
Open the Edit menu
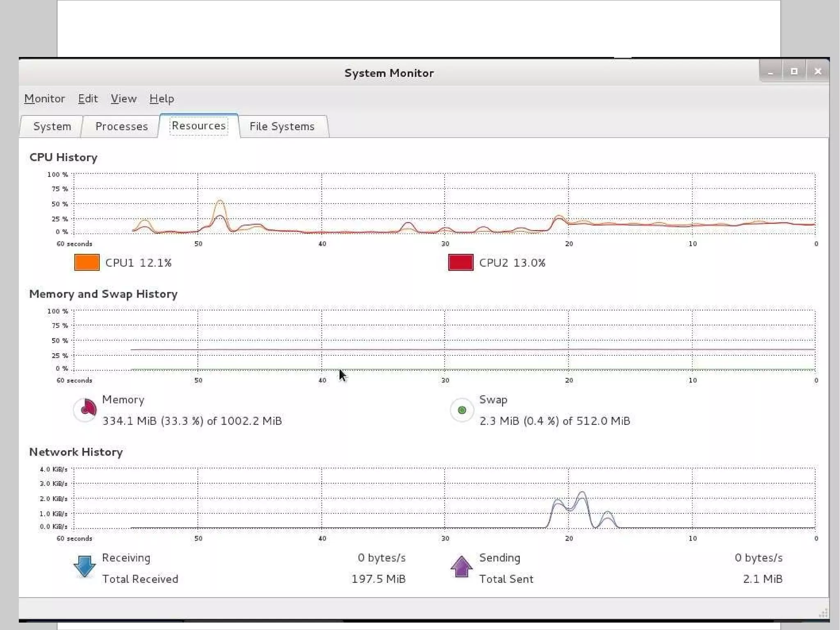[88, 99]
